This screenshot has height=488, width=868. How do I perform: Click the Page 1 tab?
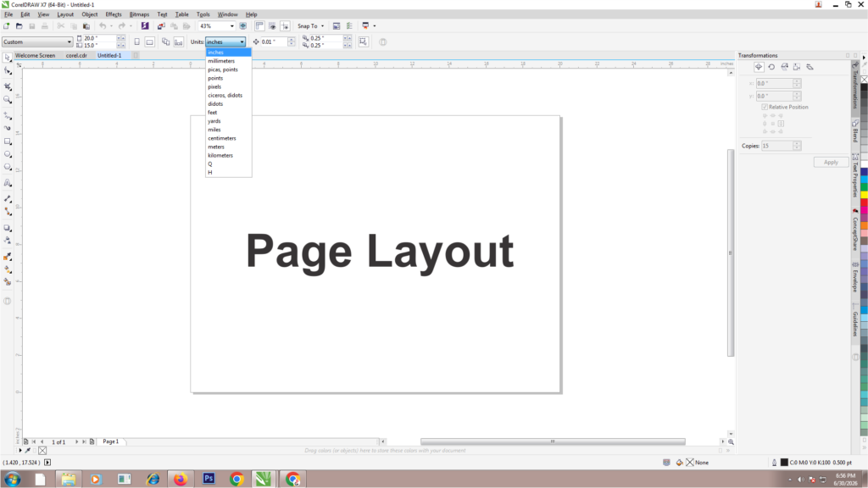click(111, 441)
